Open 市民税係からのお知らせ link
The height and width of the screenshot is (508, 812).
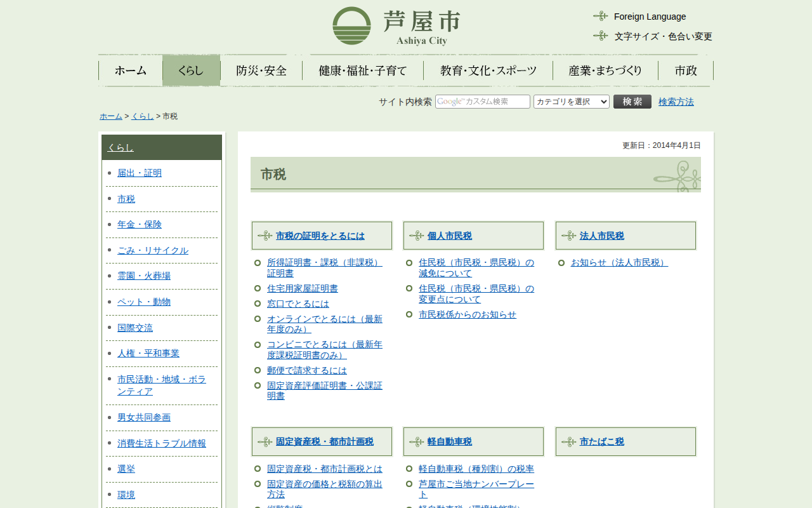click(x=467, y=314)
